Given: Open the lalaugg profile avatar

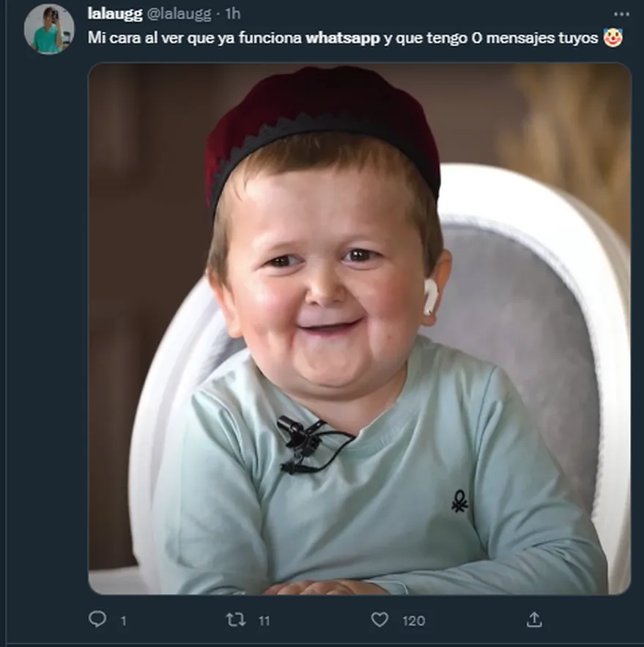Looking at the screenshot, I should point(49,29).
